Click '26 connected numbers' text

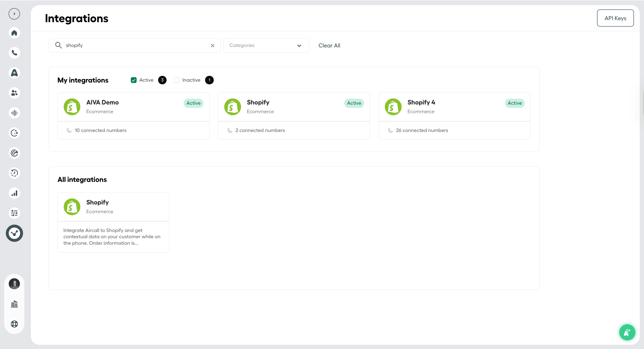[x=422, y=130]
